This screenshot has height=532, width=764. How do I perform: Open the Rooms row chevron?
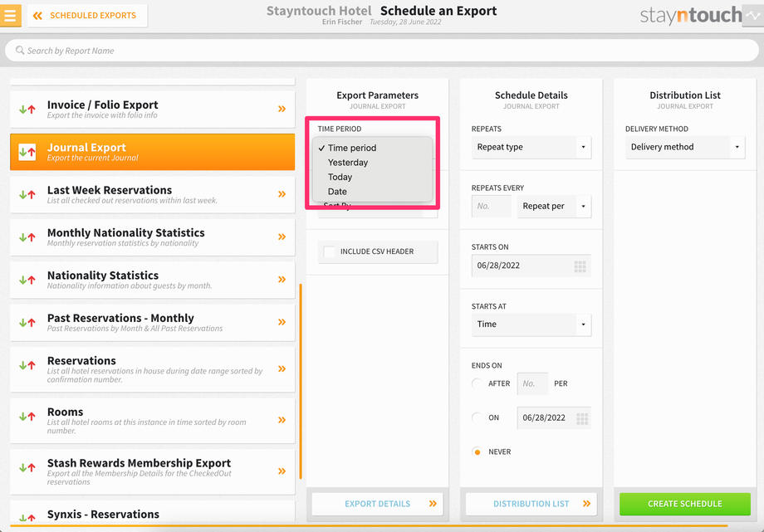[282, 420]
